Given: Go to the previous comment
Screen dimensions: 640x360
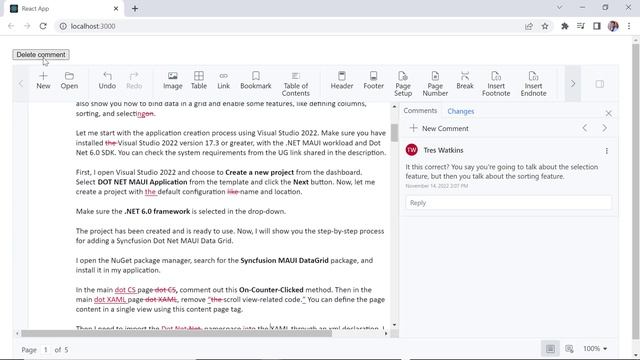Looking at the screenshot, I should (x=585, y=128).
